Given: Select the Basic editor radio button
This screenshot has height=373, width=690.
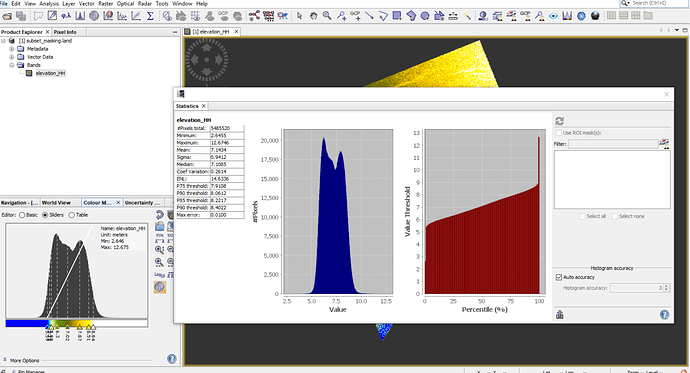Looking at the screenshot, I should click(x=22, y=215).
